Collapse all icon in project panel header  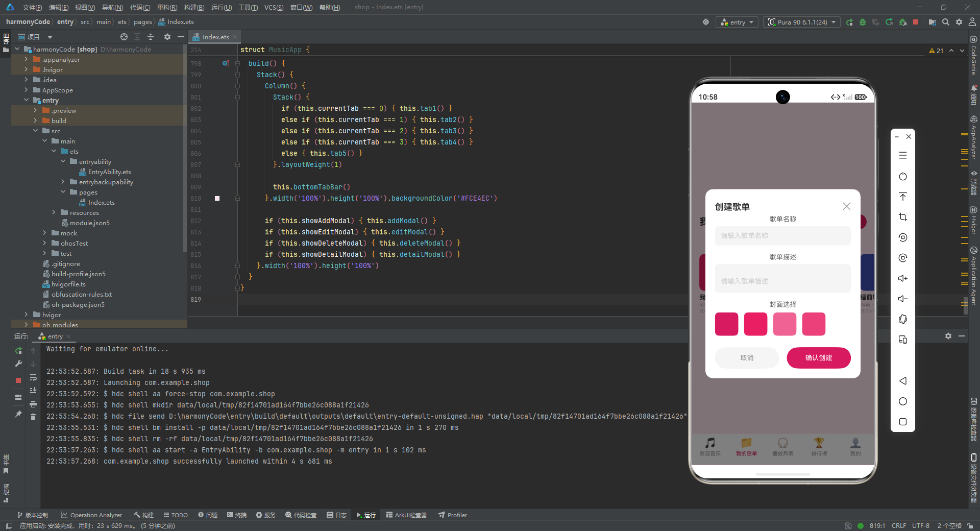tap(151, 37)
